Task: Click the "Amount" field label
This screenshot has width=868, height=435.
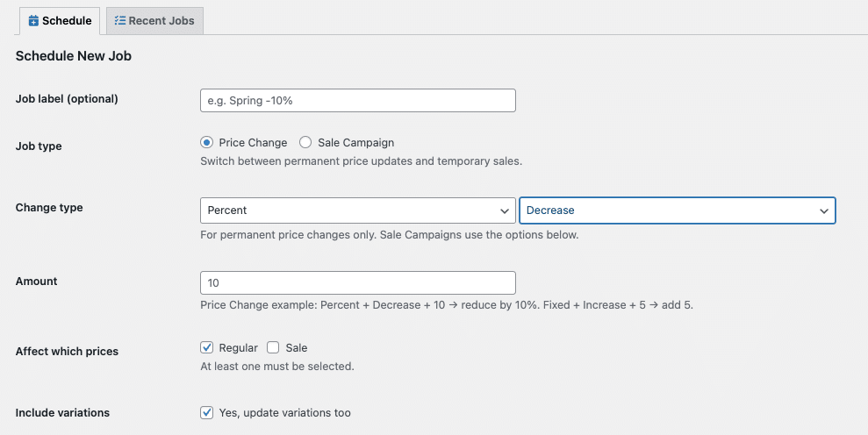Action: tap(37, 282)
